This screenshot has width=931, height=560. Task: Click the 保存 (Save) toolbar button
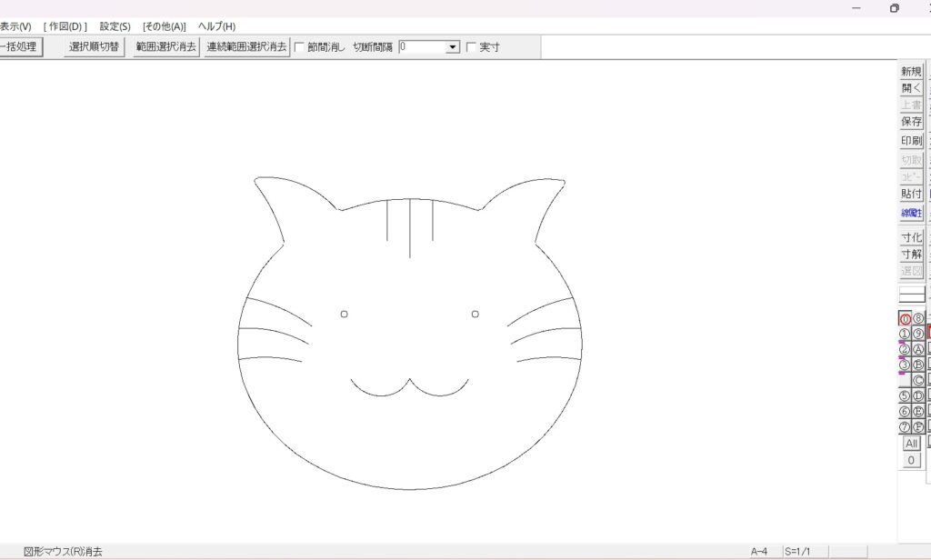[911, 122]
